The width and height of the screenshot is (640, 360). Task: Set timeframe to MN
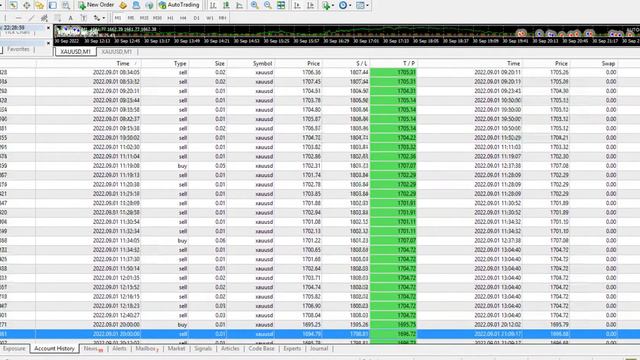pyautogui.click(x=222, y=18)
